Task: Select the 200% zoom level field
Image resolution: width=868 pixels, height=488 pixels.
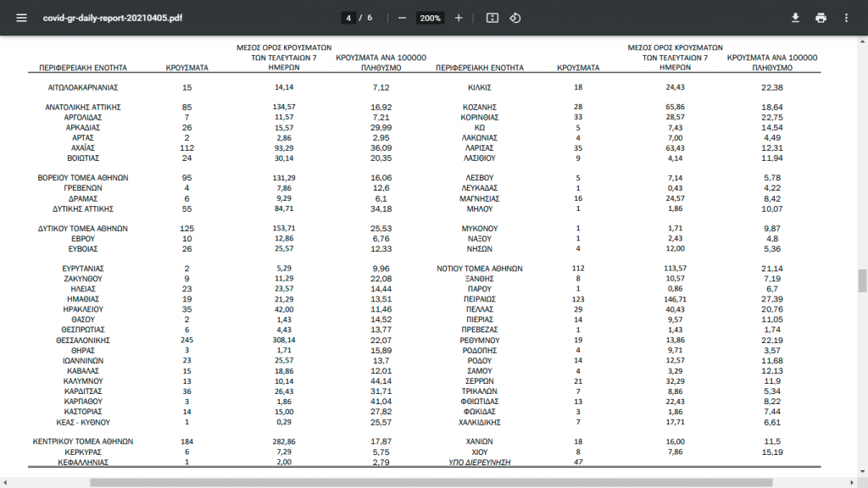Action: 430,18
